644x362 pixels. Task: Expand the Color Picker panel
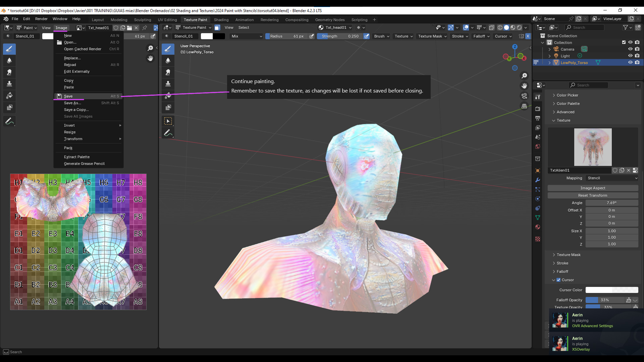(567, 95)
